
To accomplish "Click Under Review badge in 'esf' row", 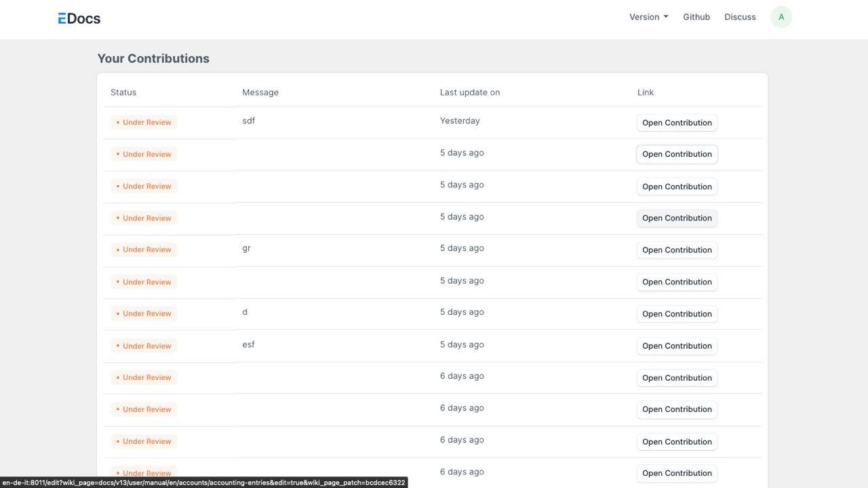I will [x=144, y=346].
